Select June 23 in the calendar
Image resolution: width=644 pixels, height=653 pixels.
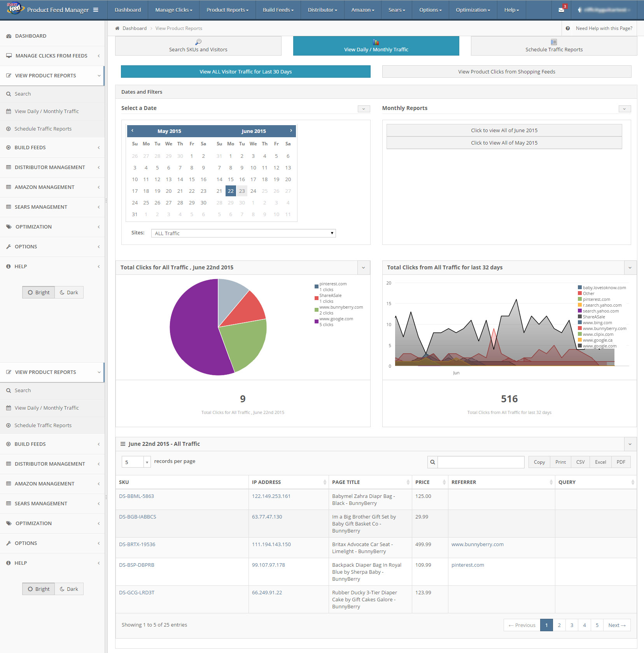pos(242,191)
